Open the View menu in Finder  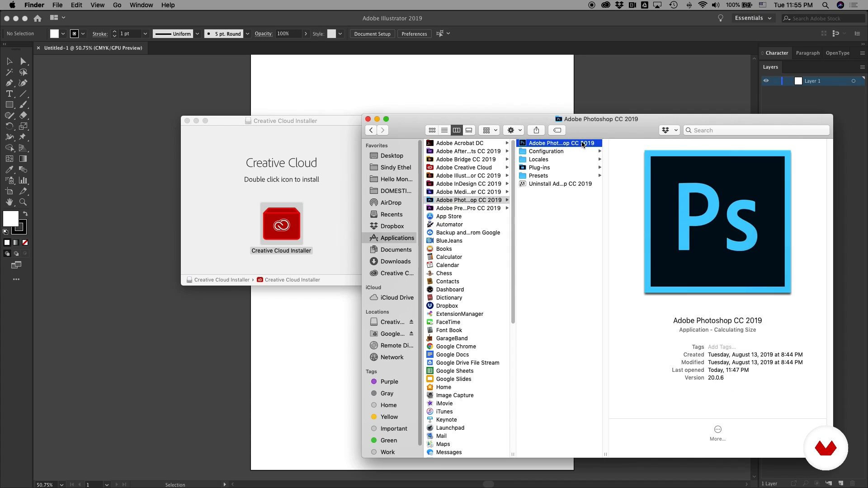click(x=97, y=5)
